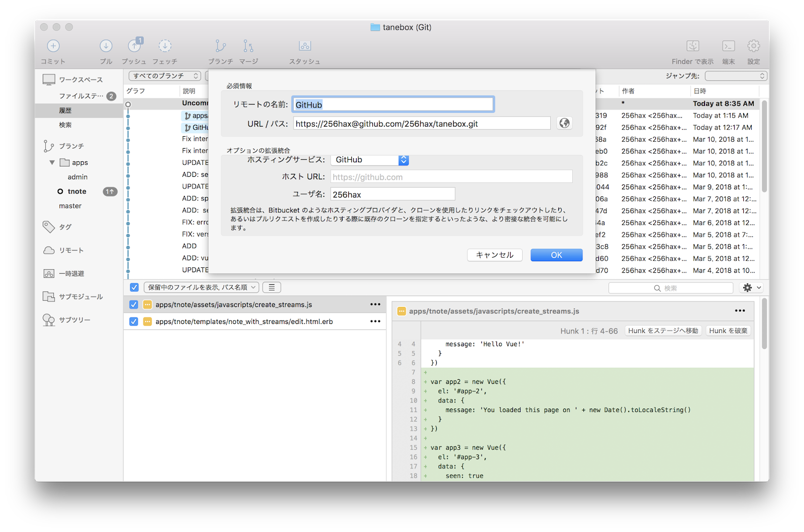This screenshot has height=532, width=804.
Task: Click the Hunk を破棄 button
Action: point(728,331)
